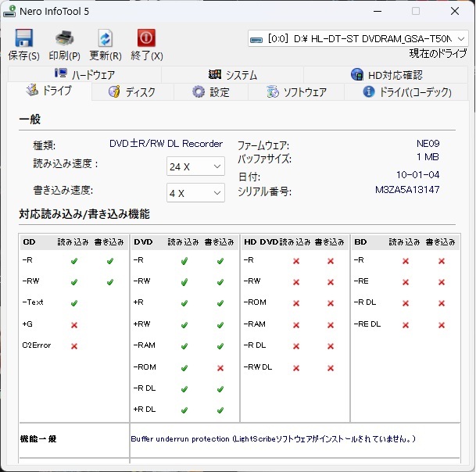Click the Print (印刷) printer icon
476x472 pixels.
coord(64,38)
